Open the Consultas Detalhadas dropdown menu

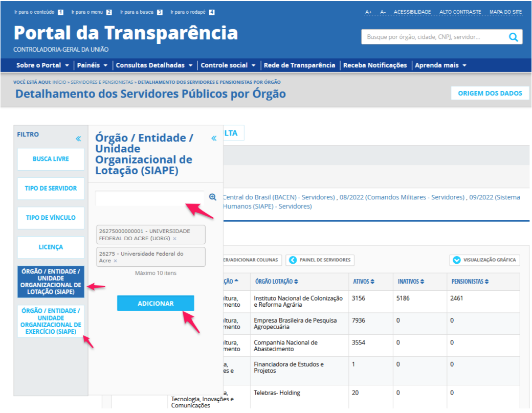tap(154, 65)
